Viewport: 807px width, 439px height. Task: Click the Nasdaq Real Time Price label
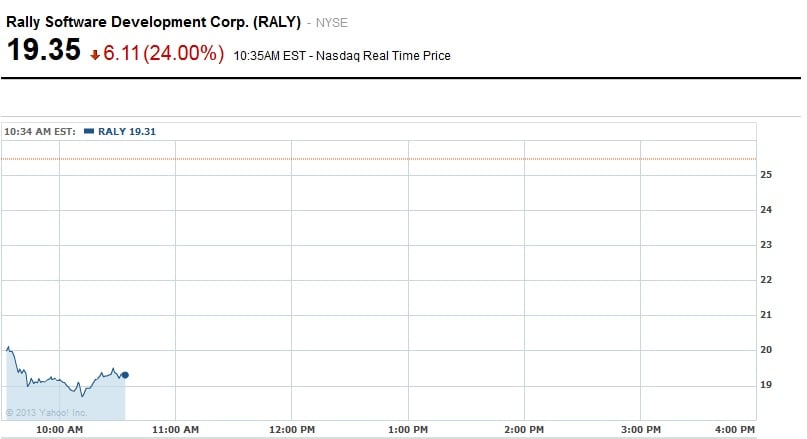383,56
